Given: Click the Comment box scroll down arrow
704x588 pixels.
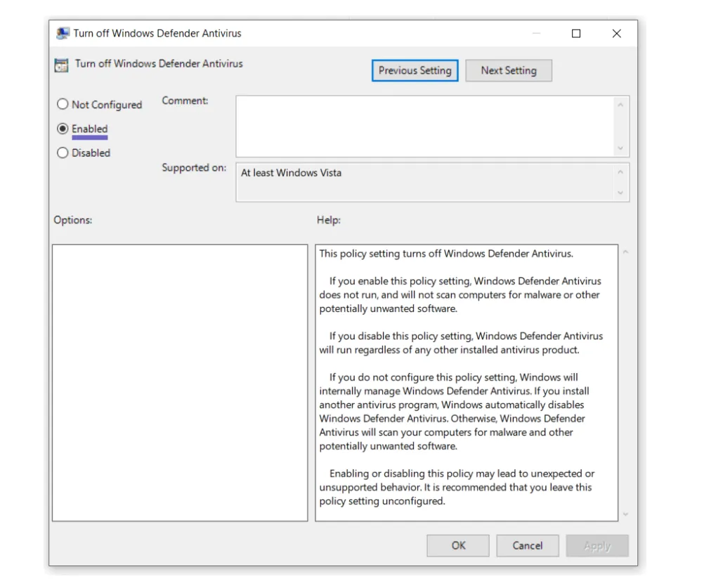Looking at the screenshot, I should point(620,148).
